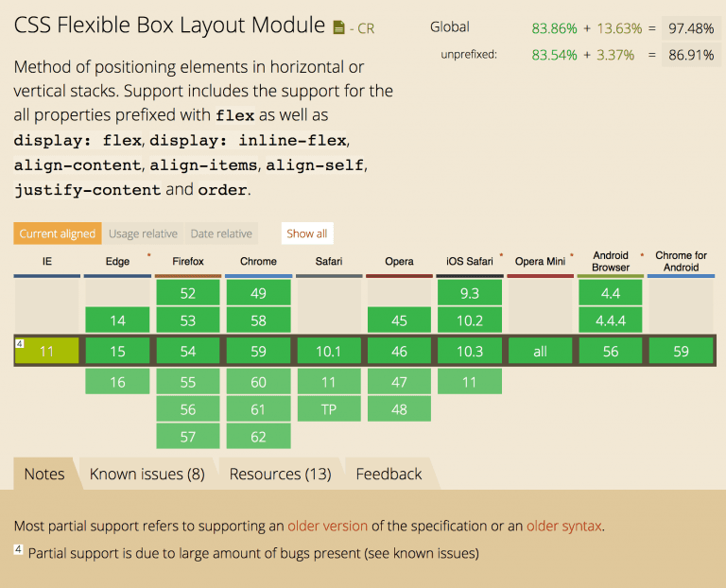This screenshot has height=588, width=726.
Task: Follow the "older version" link
Action: (x=327, y=526)
